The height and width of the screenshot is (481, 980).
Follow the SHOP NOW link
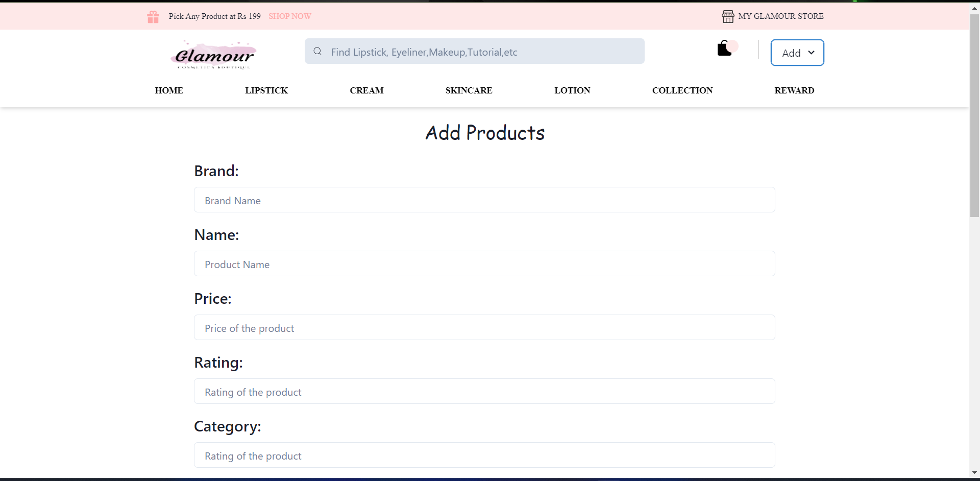coord(290,16)
